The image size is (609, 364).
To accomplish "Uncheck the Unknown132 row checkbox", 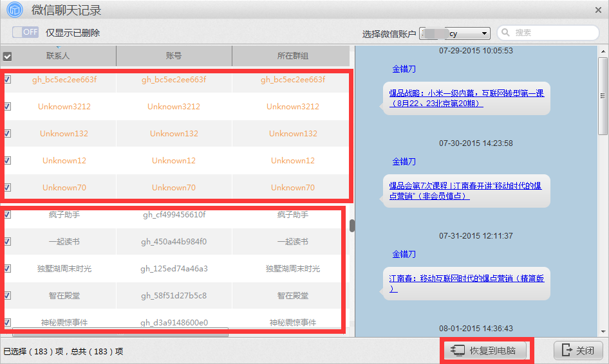I will (x=7, y=134).
